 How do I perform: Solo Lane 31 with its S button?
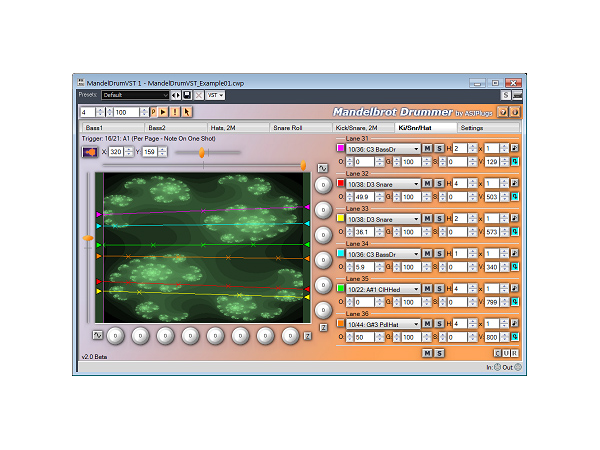[439, 148]
